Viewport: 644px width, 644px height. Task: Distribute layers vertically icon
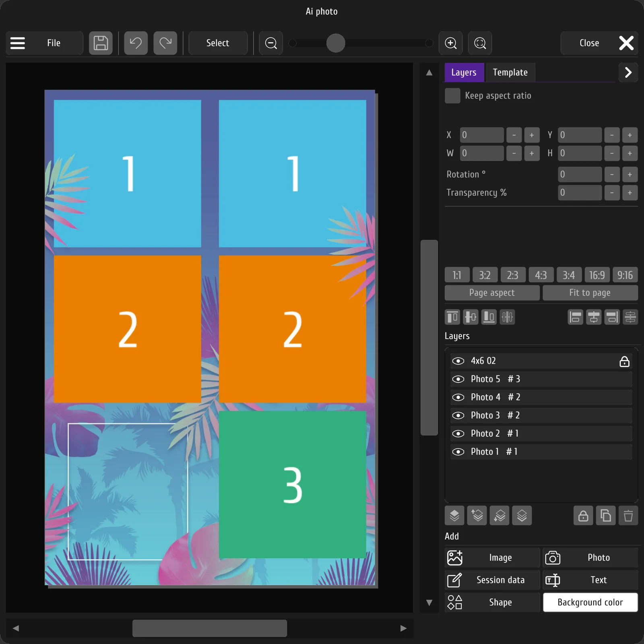pos(630,317)
